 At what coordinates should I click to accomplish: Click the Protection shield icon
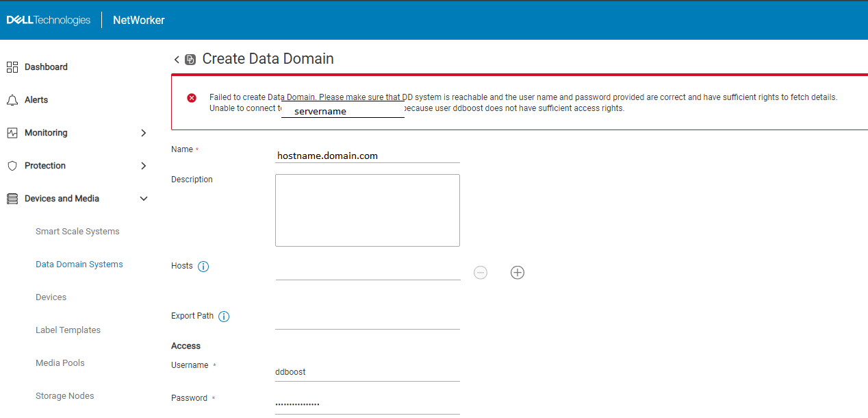click(x=12, y=165)
